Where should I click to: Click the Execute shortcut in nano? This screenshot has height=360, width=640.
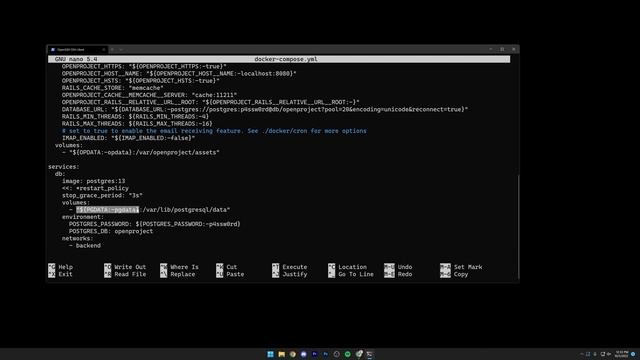[x=290, y=267]
